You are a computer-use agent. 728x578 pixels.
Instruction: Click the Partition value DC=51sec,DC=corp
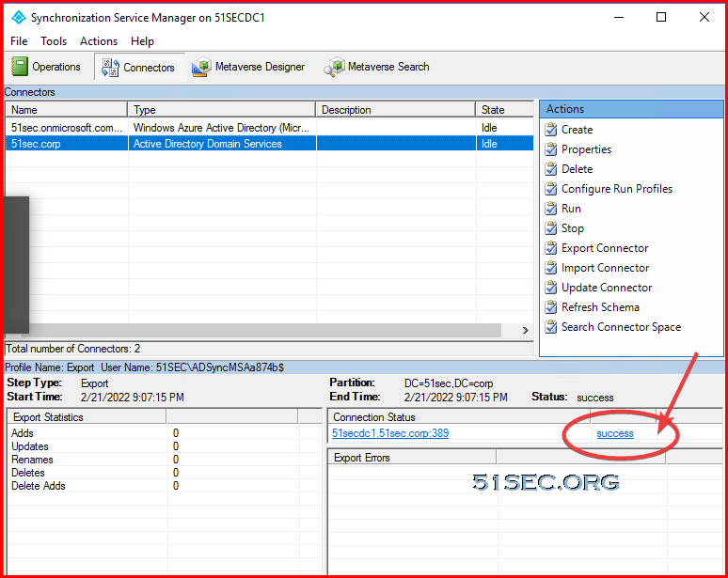[449, 383]
